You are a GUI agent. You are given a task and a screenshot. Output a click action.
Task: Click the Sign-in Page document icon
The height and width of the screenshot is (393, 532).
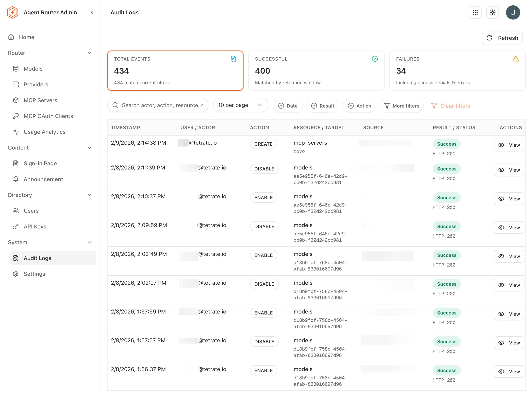point(16,163)
